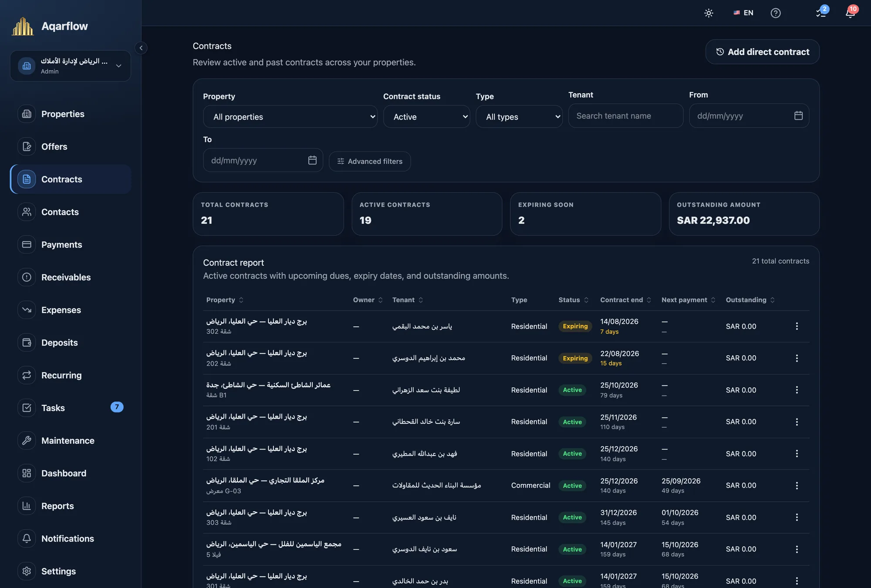Click the Total Contracts card
The width and height of the screenshot is (871, 588).
click(268, 214)
